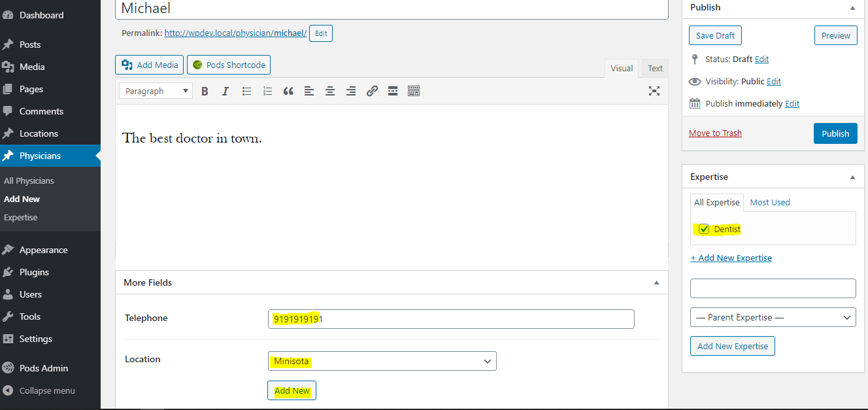The height and width of the screenshot is (410, 868).
Task: Click Add New location button
Action: (x=292, y=390)
